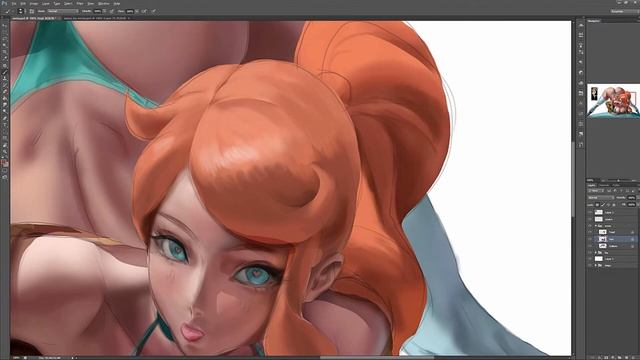Image resolution: width=640 pixels, height=360 pixels.
Task: Open the Image menu
Action: [33, 4]
